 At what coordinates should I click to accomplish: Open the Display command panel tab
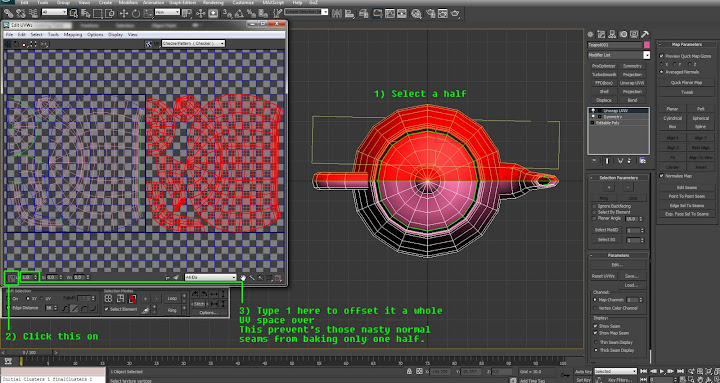tap(634, 34)
